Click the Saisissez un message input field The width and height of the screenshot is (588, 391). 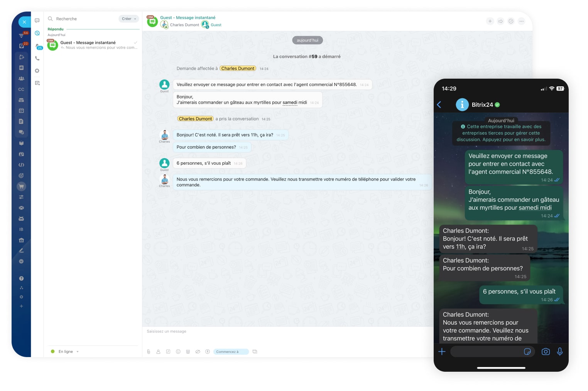[x=287, y=336]
